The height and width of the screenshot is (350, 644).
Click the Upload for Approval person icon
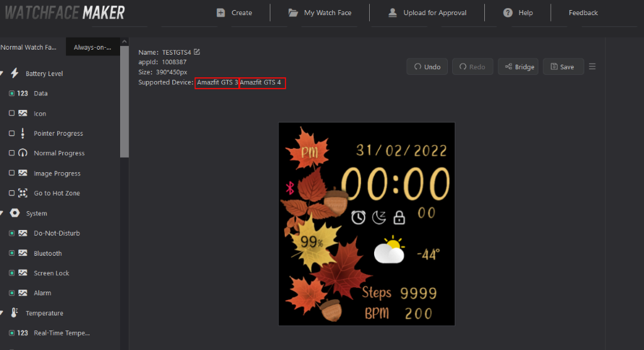[392, 13]
